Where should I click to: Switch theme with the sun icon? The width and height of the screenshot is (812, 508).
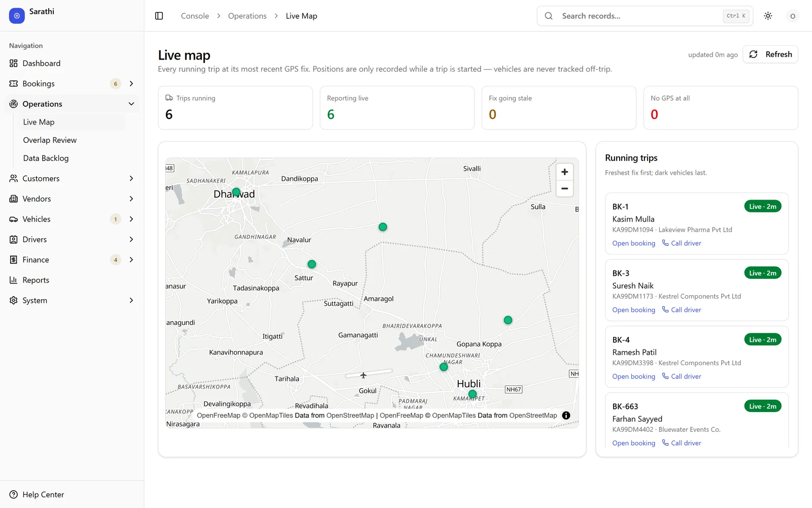(768, 16)
